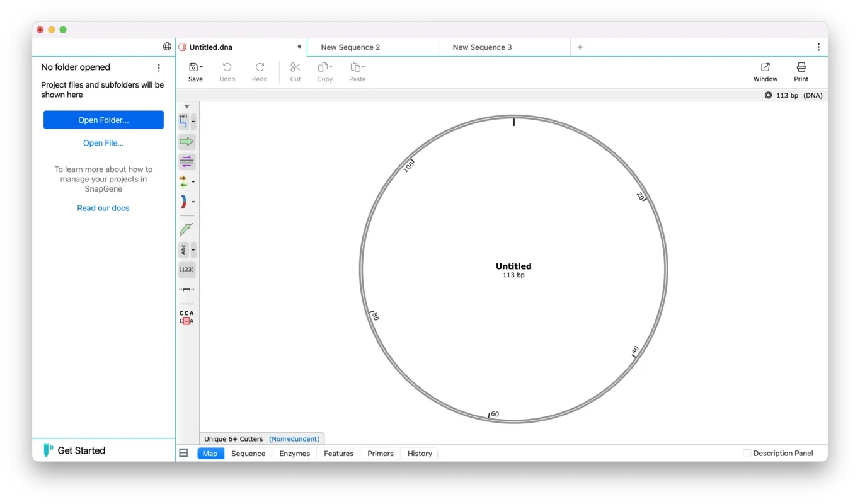Click the 60 position label on the map
The image size is (860, 504).
(495, 414)
